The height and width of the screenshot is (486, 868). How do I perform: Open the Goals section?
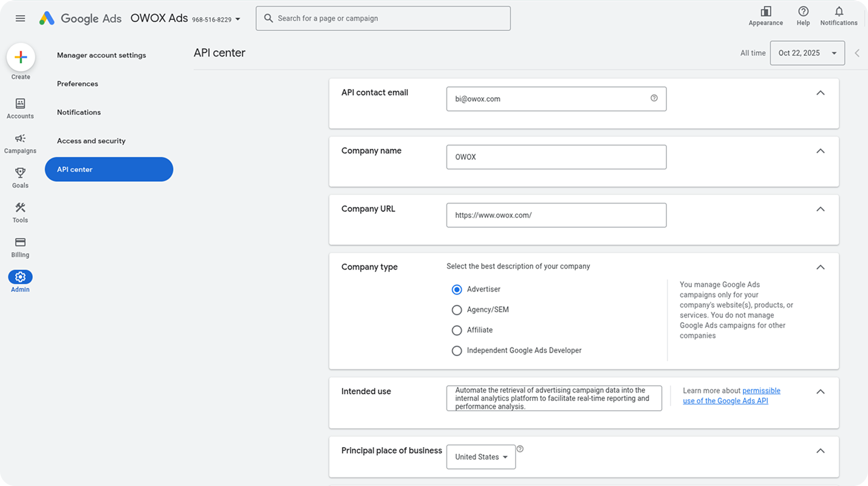pyautogui.click(x=20, y=177)
